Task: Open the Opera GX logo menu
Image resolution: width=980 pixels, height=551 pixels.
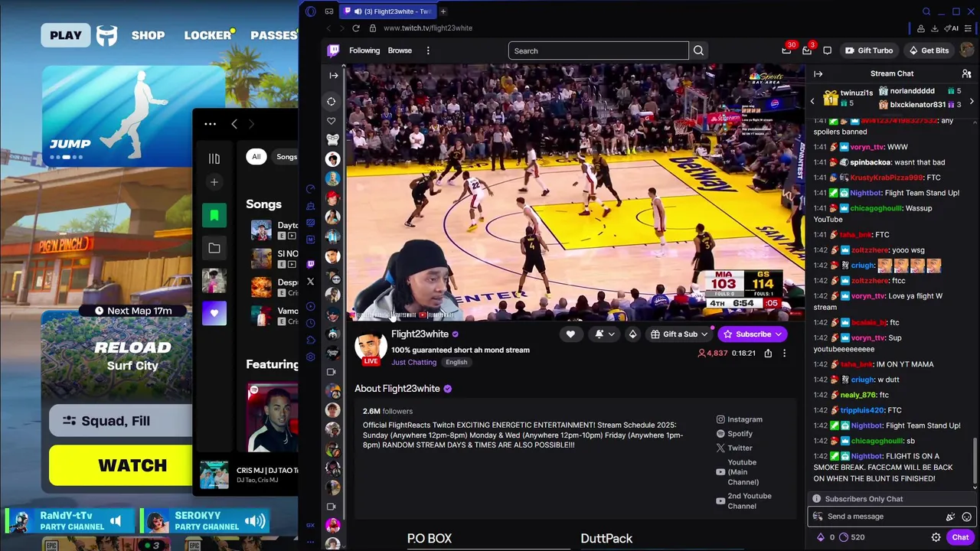Action: click(310, 11)
